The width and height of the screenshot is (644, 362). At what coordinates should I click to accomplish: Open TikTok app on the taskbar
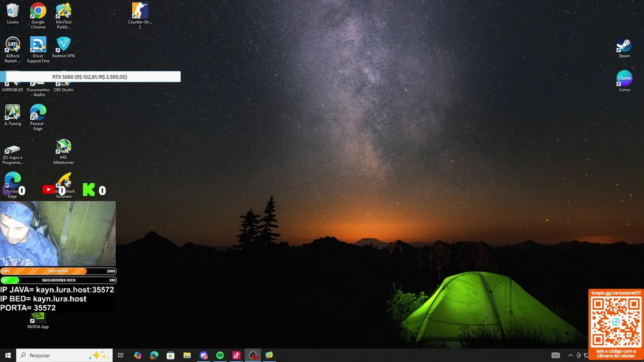(236, 355)
